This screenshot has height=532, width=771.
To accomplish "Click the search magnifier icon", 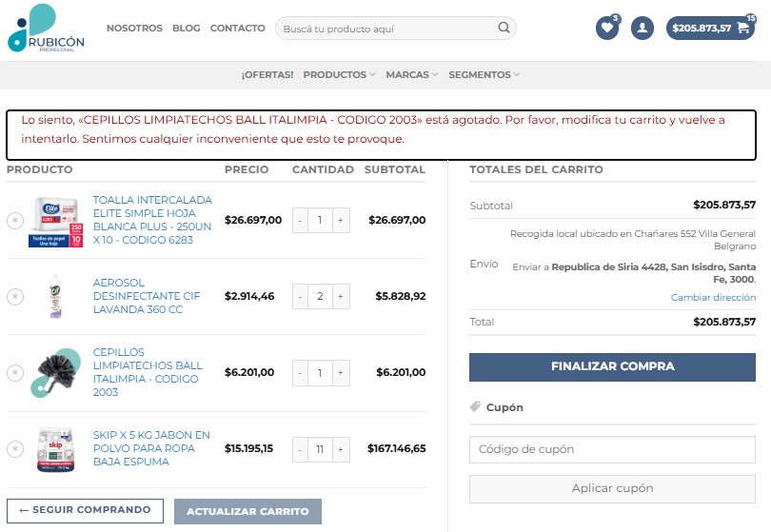I will 504,29.
